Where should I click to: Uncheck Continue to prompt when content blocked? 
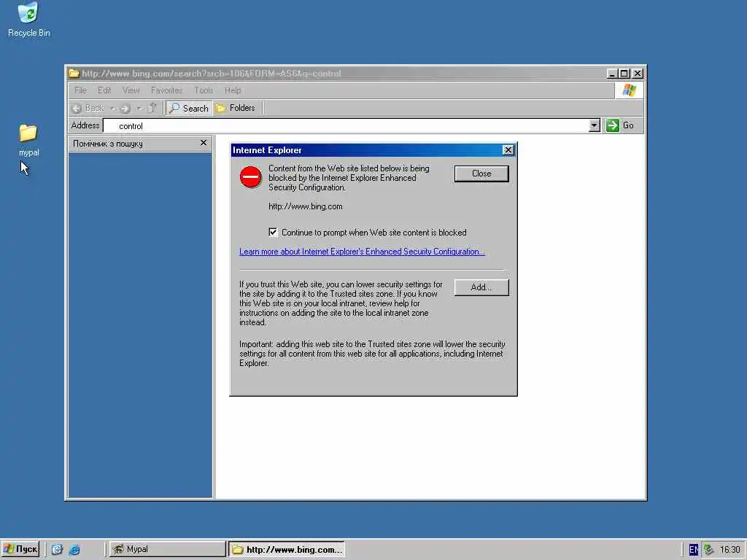click(273, 233)
